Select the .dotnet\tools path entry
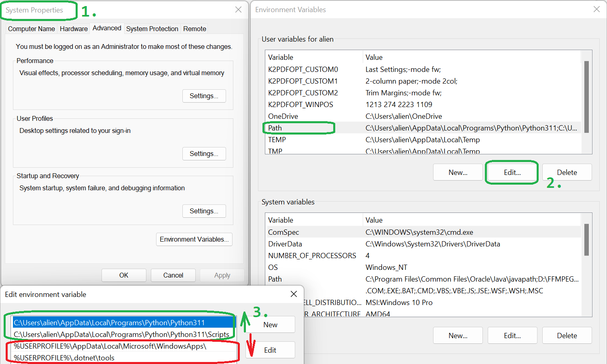 coord(123,358)
